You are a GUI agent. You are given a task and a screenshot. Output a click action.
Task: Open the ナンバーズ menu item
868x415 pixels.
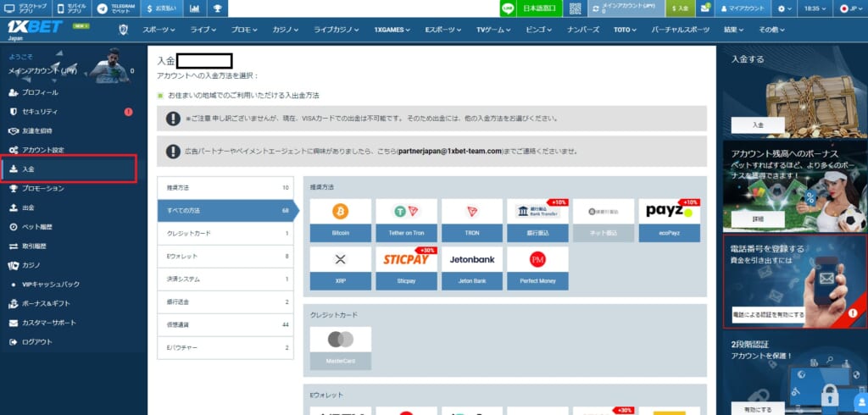(583, 30)
